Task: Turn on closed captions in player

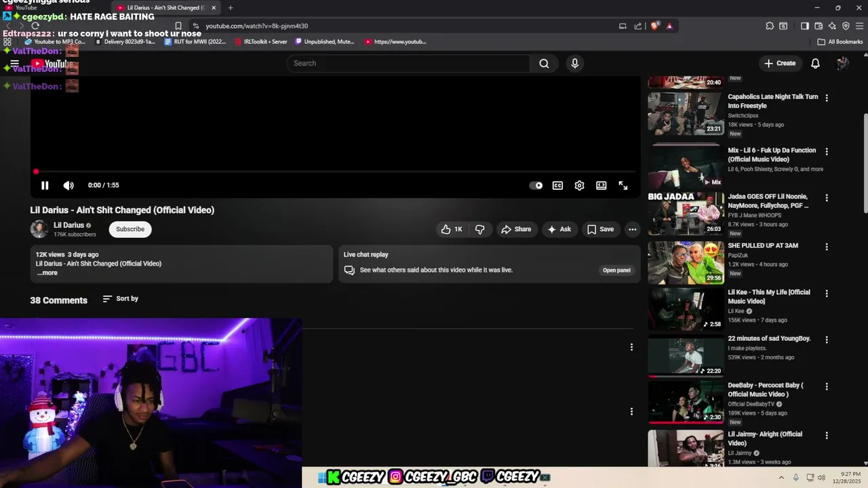Action: pos(557,186)
